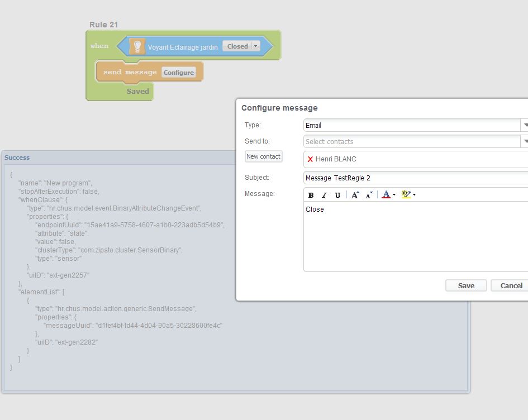This screenshot has height=420, width=528.
Task: Open the Closed state dropdown
Action: [x=256, y=46]
